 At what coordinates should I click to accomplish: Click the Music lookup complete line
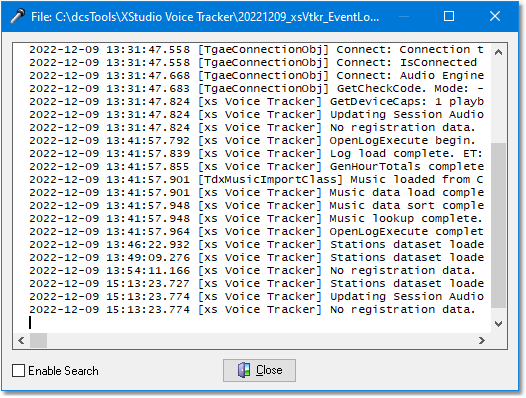pos(256,218)
